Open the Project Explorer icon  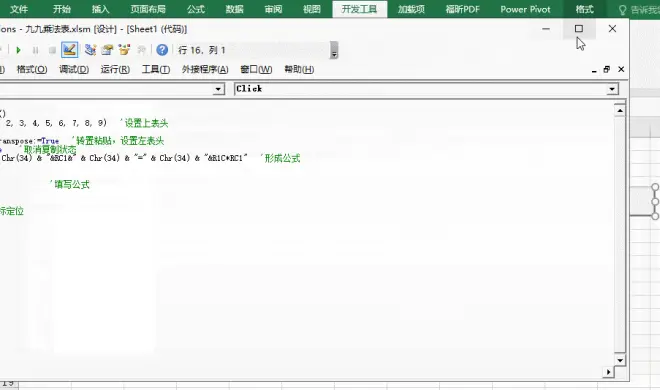click(x=90, y=50)
